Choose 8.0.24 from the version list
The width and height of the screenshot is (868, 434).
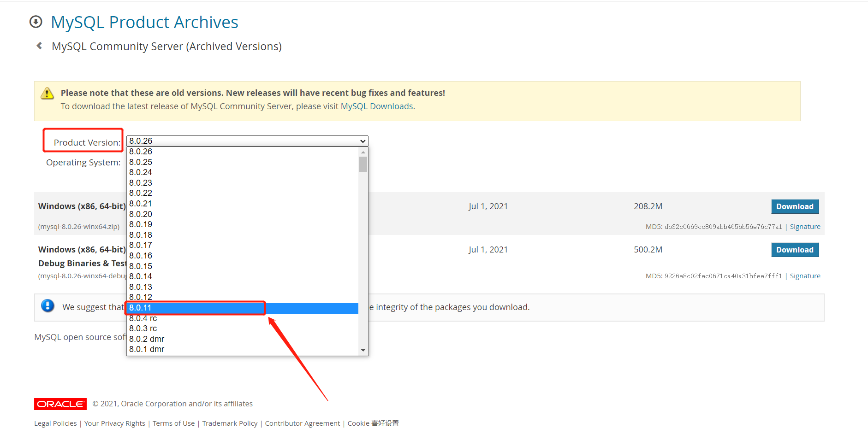(x=243, y=172)
